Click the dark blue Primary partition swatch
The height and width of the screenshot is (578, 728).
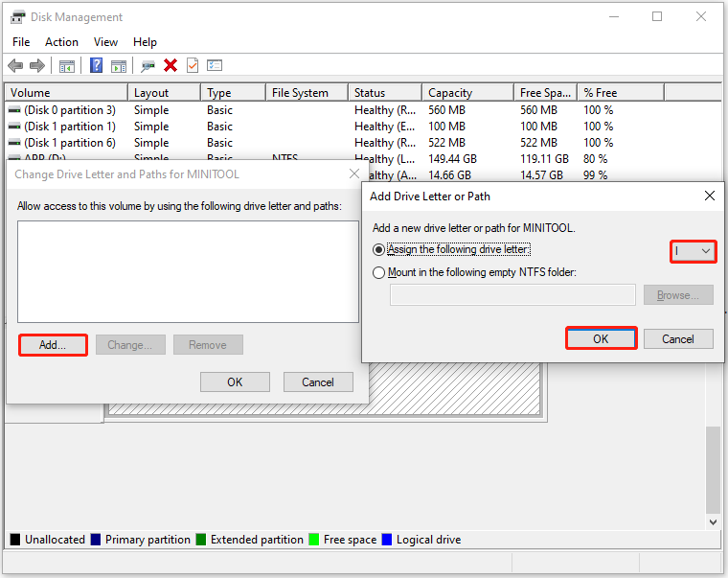(x=96, y=540)
